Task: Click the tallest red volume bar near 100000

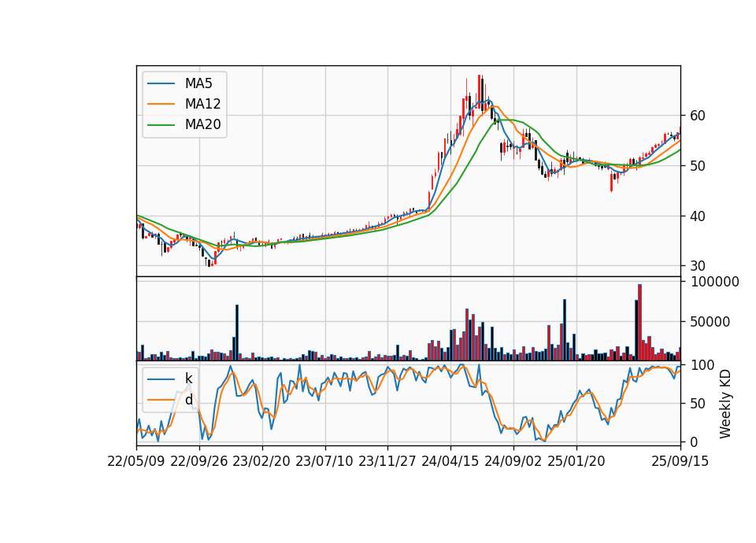Action: coord(639,323)
